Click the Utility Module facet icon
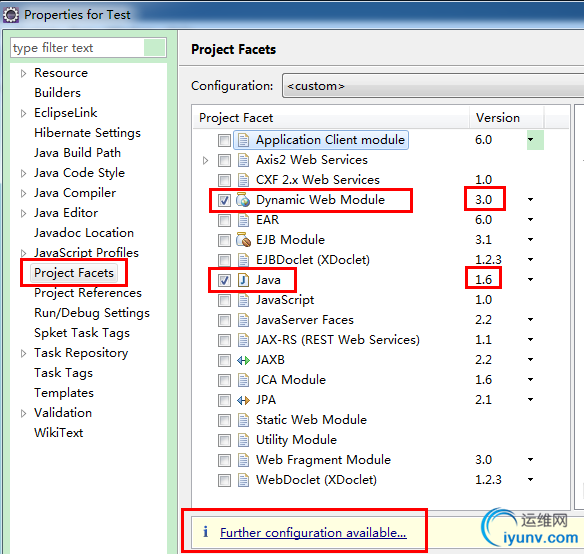Viewport: 584px width, 554px height. [x=243, y=440]
